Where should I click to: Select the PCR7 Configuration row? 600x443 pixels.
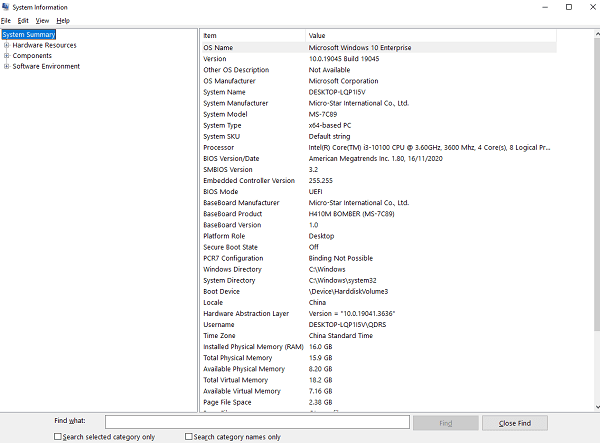coord(378,258)
